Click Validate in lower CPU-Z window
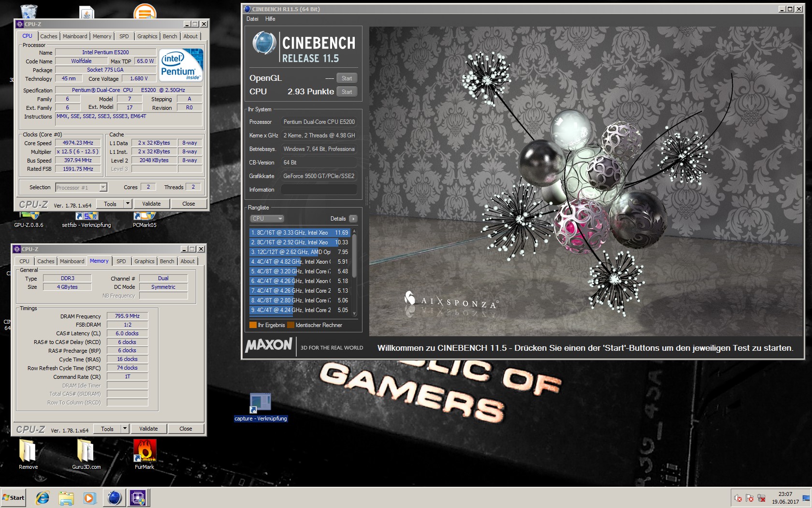The image size is (812, 508). [148, 429]
